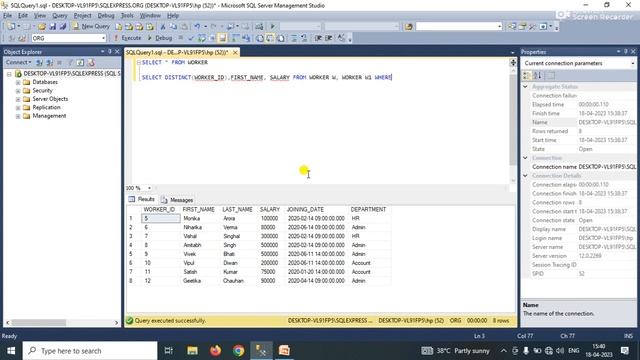The width and height of the screenshot is (640, 360).
Task: Click the Save All icon
Action: click(x=63, y=27)
